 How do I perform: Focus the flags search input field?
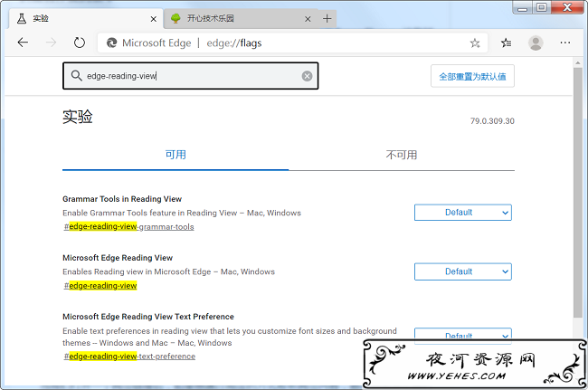point(191,76)
